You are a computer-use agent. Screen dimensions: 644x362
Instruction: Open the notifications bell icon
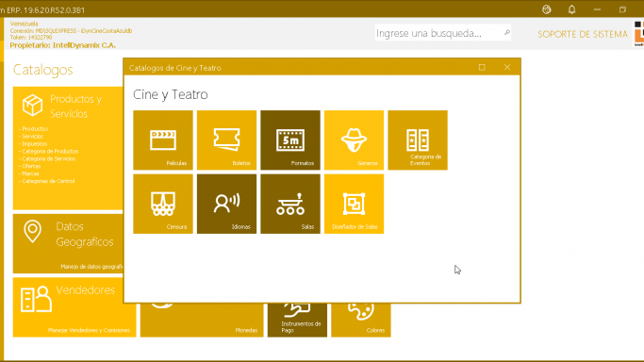(x=571, y=9)
